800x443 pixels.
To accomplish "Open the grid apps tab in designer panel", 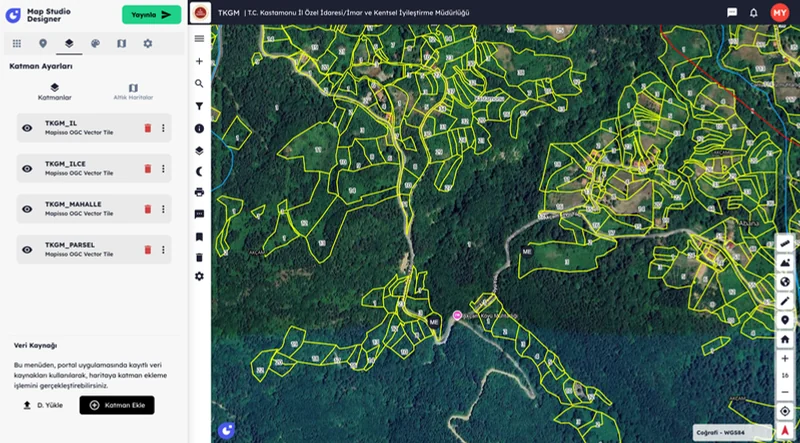I will (x=17, y=43).
